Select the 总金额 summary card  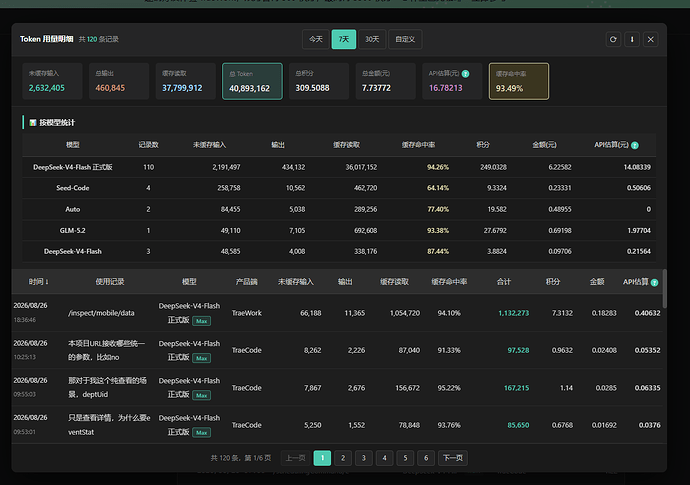(x=385, y=81)
